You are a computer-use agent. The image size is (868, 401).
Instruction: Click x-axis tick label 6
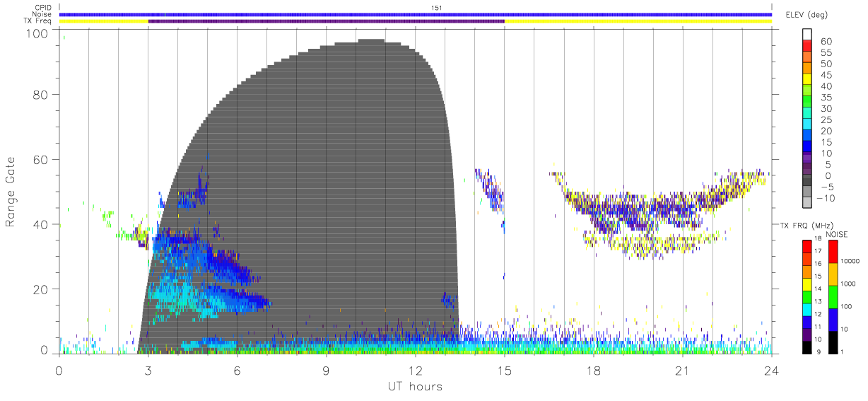click(237, 371)
